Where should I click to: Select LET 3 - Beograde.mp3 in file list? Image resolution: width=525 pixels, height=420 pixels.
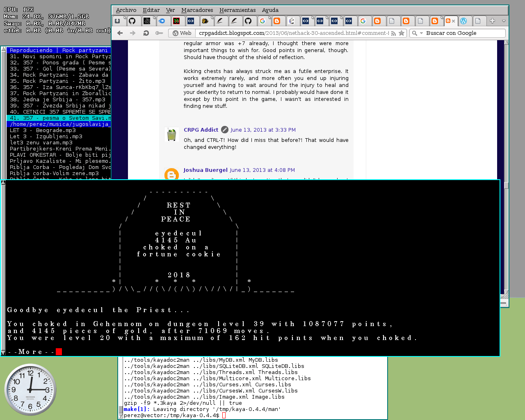click(x=43, y=130)
